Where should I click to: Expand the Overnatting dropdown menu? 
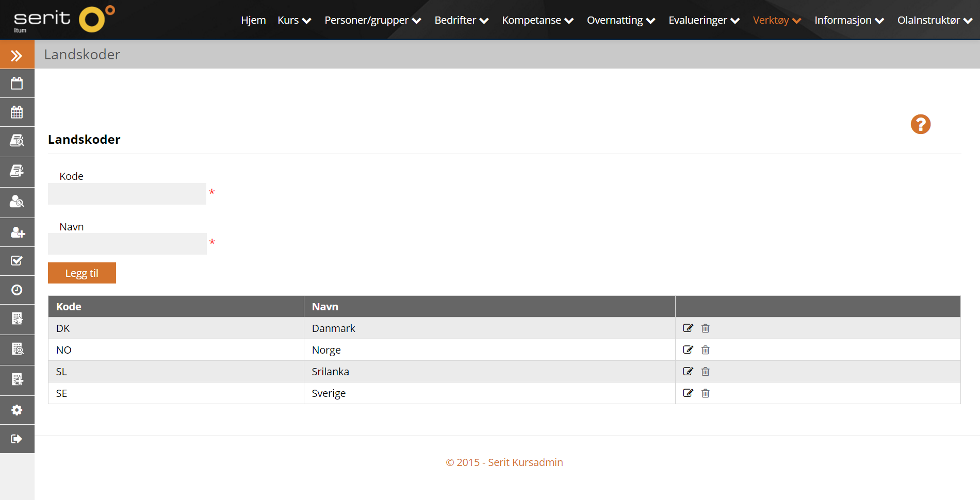(621, 20)
